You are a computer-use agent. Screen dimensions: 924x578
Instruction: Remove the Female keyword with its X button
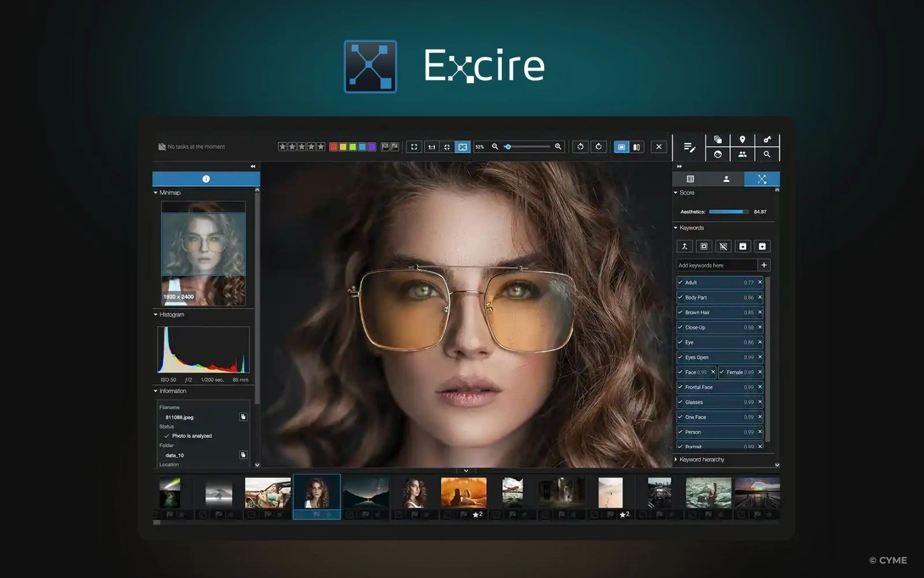(x=760, y=372)
